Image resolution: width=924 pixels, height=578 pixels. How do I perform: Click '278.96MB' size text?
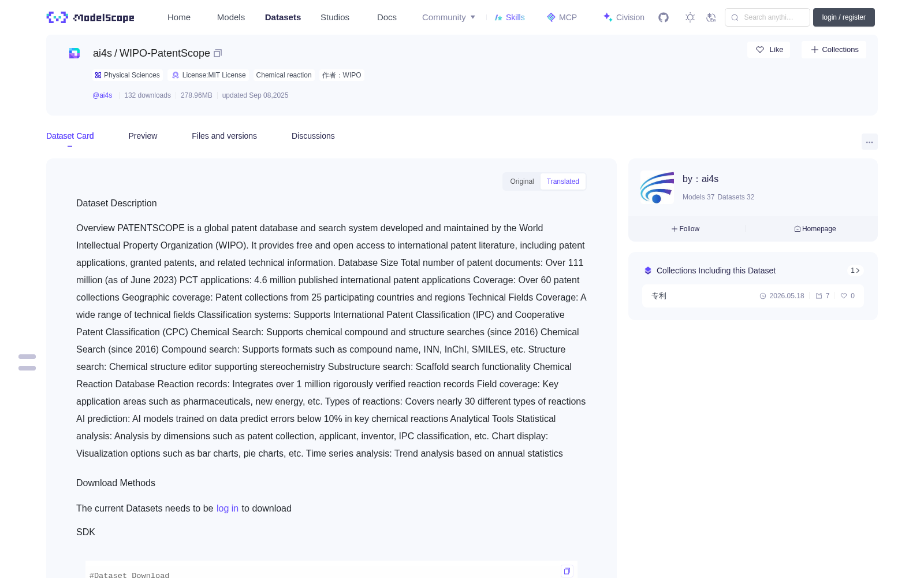point(196,95)
